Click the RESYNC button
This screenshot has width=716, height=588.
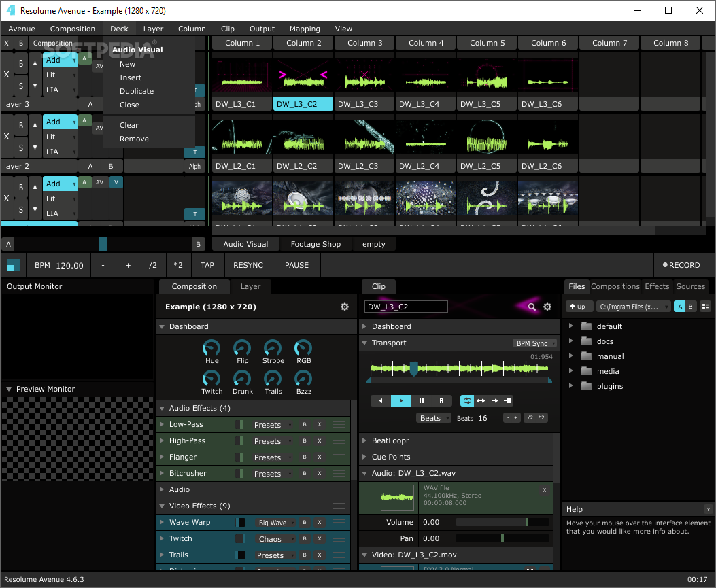coord(248,265)
